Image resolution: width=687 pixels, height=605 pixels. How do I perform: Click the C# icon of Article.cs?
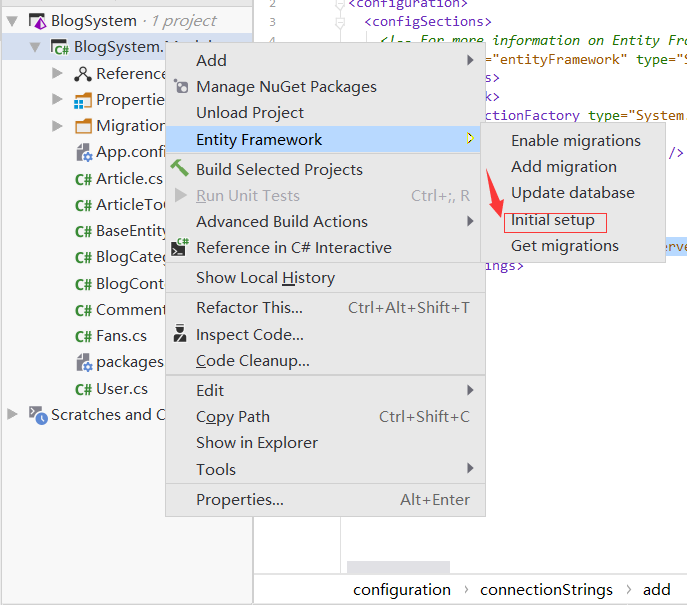pyautogui.click(x=83, y=179)
